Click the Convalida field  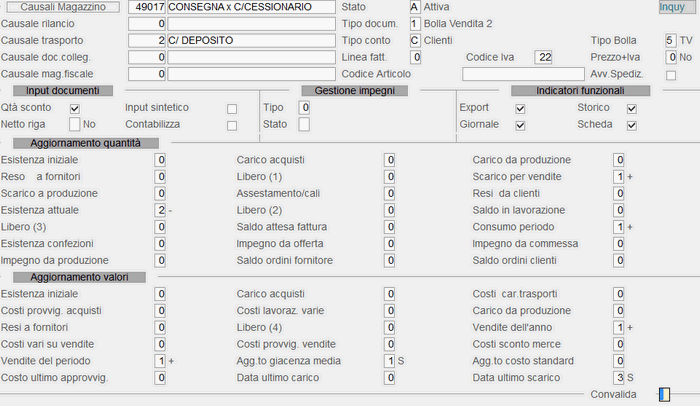(665, 394)
